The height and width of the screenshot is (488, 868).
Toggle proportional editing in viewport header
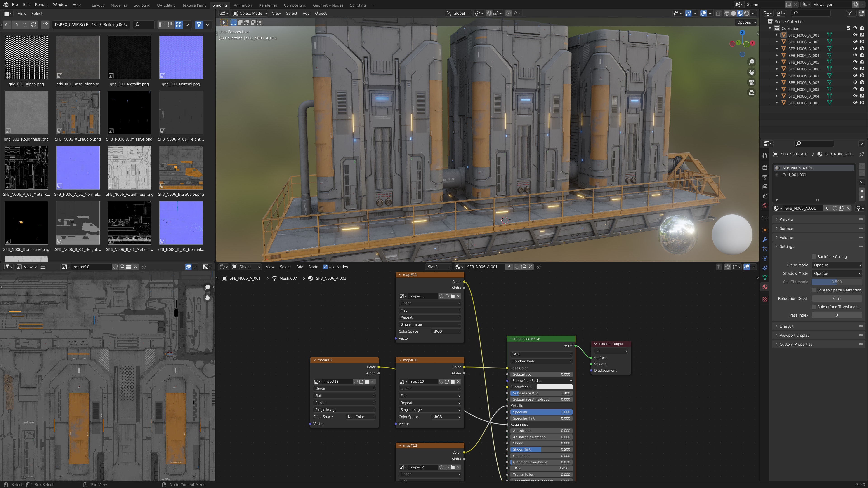[x=508, y=14]
